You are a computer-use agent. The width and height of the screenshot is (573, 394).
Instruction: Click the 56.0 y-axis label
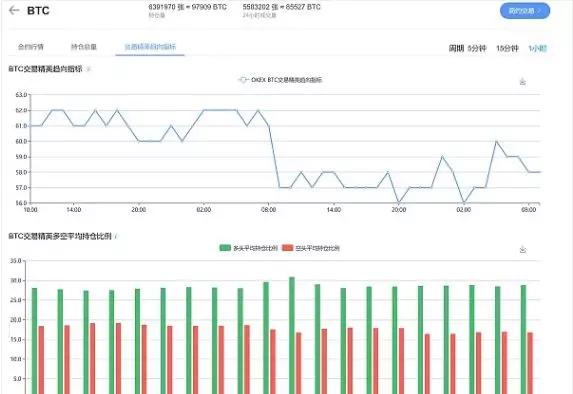pyautogui.click(x=21, y=203)
